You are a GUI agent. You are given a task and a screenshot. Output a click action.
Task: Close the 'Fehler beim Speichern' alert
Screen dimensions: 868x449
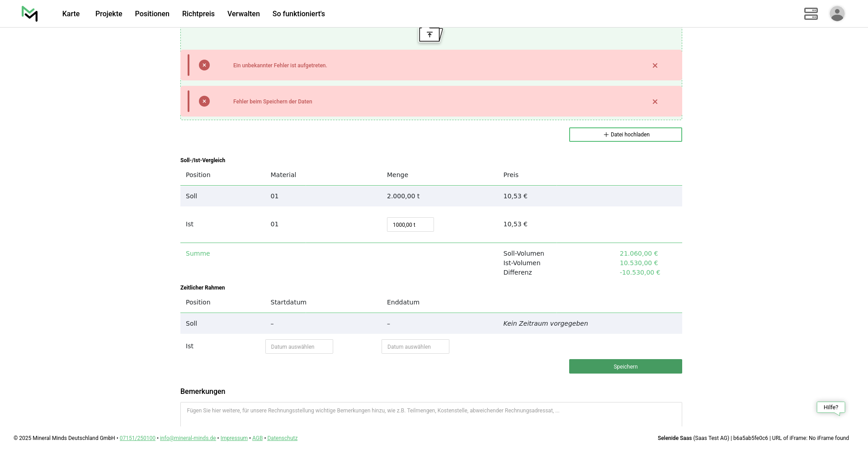(655, 102)
